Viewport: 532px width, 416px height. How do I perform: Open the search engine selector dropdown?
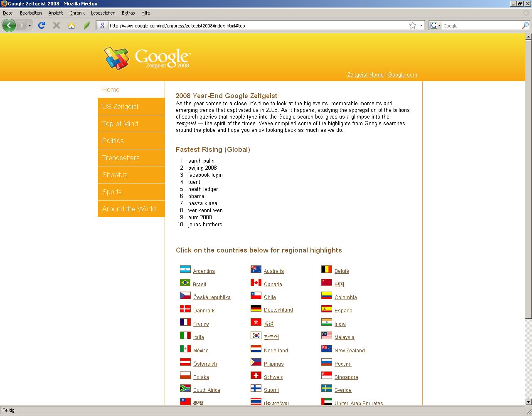click(x=435, y=25)
